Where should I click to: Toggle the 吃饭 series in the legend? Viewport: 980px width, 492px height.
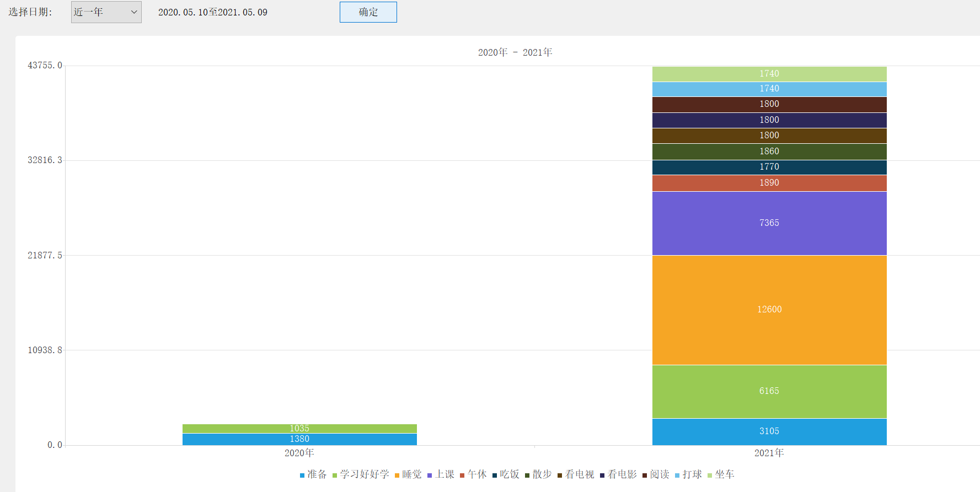(506, 474)
